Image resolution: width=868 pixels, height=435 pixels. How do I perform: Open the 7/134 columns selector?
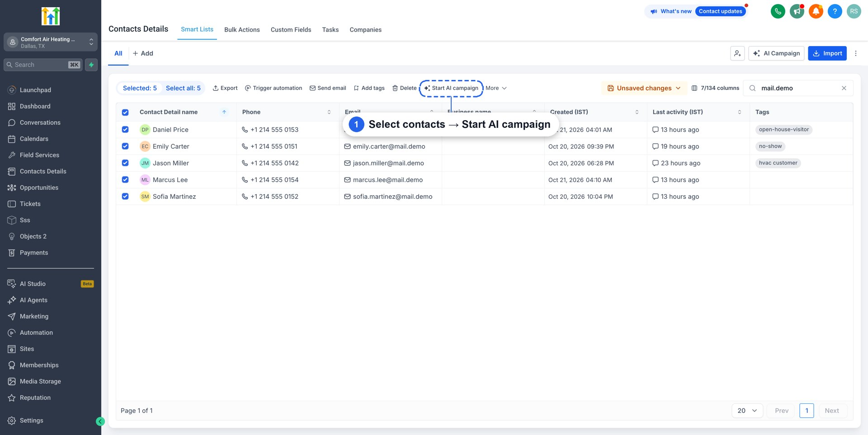(715, 88)
